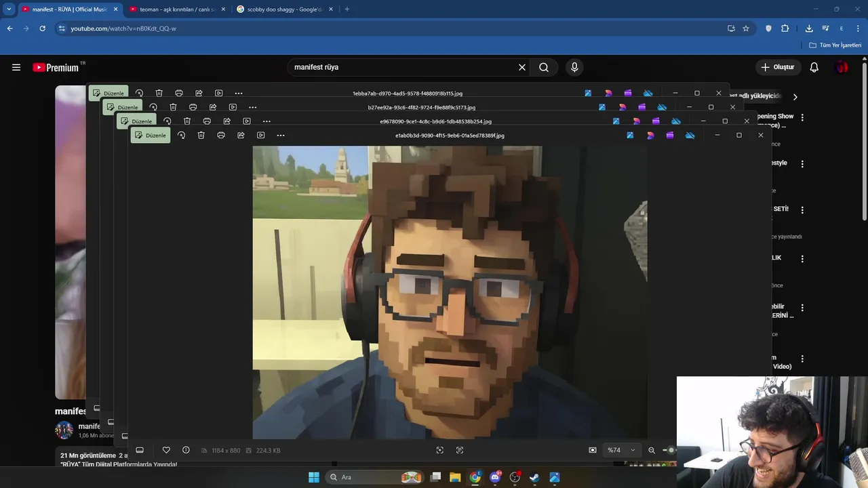Viewport: 868px width, 488px height.
Task: Share the image in the e9678090 window
Action: (226, 121)
